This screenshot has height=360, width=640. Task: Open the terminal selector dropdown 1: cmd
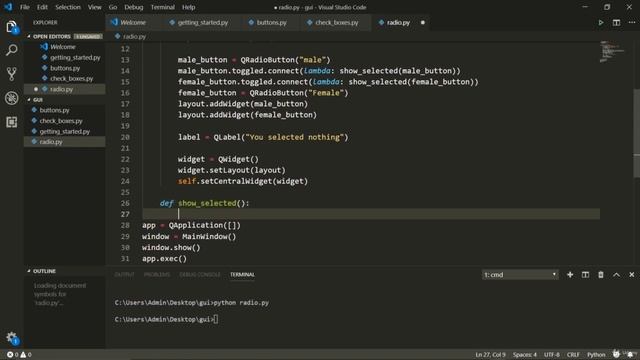(520, 275)
